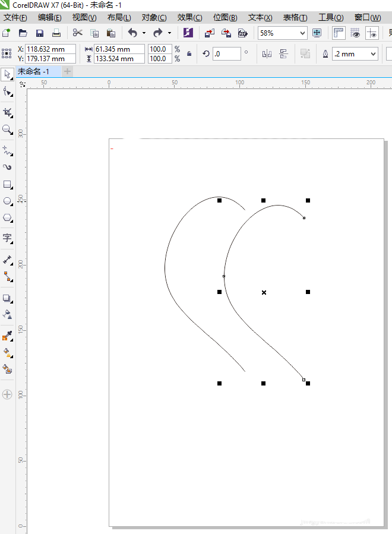
Task: Click the New document icon
Action: [x=6, y=33]
